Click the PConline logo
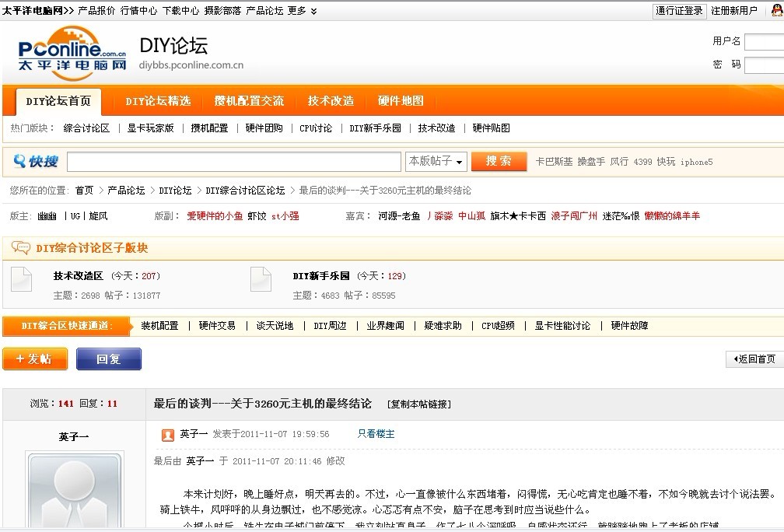The width and height of the screenshot is (784, 532). [72, 53]
